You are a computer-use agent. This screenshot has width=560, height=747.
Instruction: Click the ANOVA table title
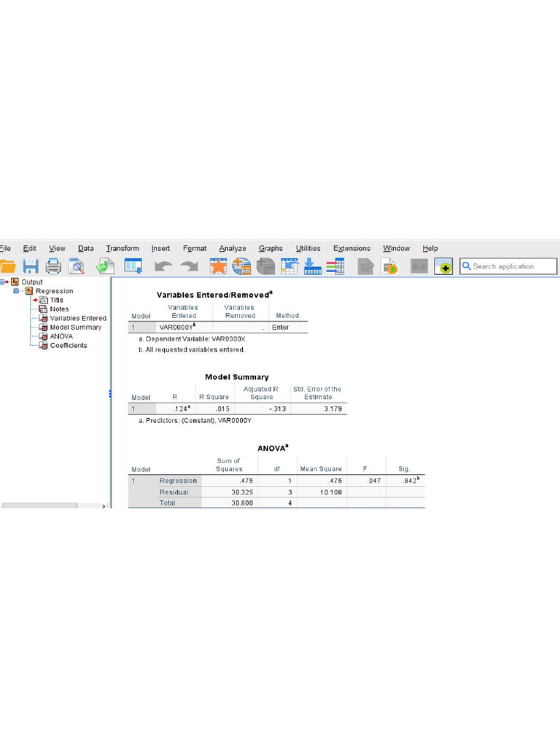coord(273,449)
